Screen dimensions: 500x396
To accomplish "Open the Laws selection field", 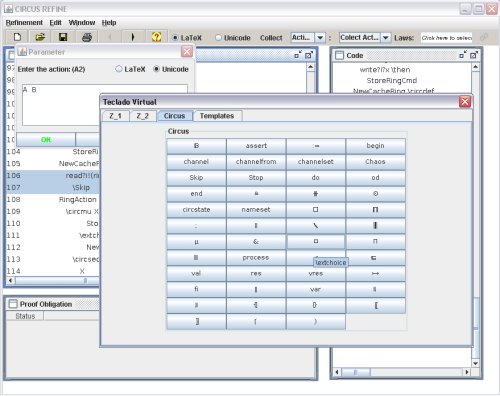I will pos(446,38).
